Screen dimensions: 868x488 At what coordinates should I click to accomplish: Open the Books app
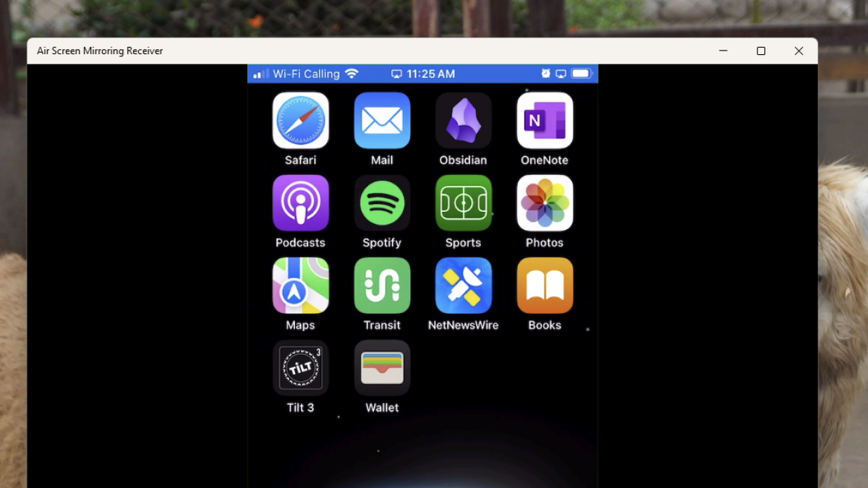click(545, 285)
